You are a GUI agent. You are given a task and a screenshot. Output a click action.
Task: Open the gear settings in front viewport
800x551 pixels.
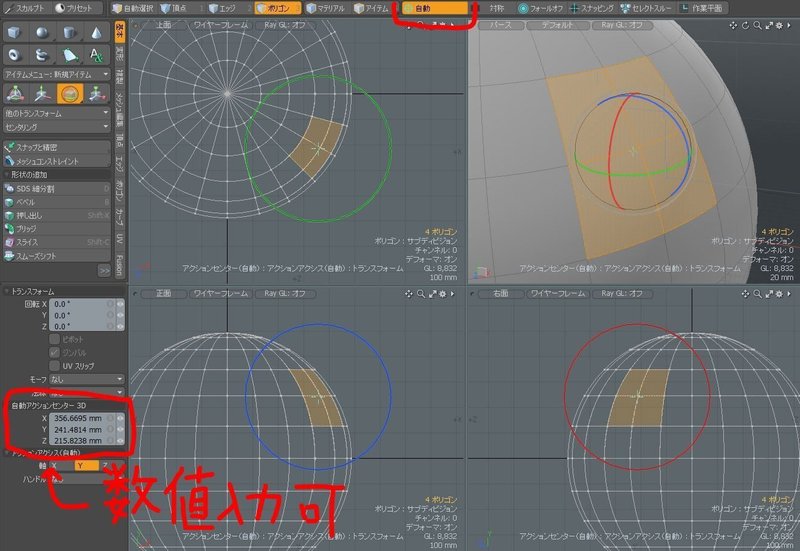(x=443, y=294)
